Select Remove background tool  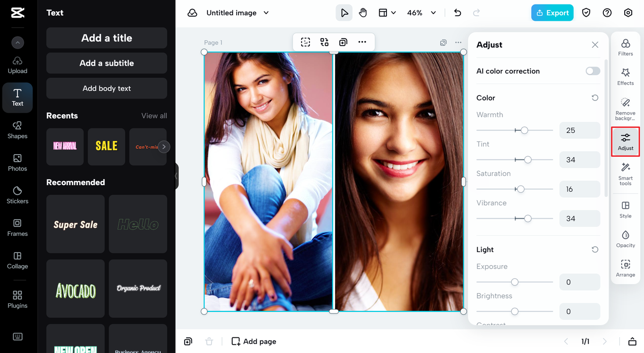click(626, 109)
